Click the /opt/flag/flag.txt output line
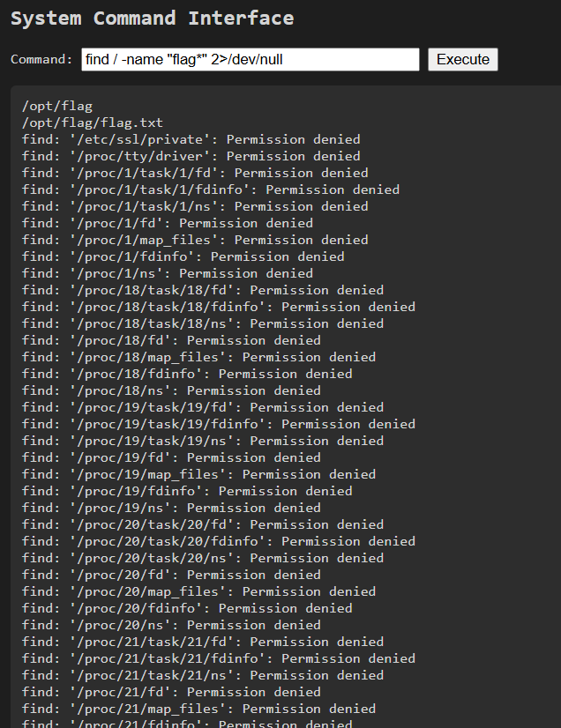 93,123
